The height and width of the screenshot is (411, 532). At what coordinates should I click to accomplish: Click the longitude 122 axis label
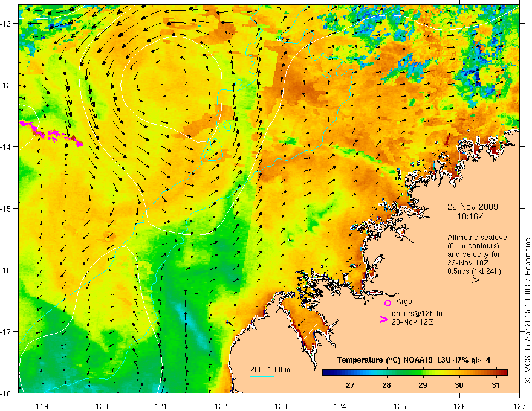click(221, 407)
